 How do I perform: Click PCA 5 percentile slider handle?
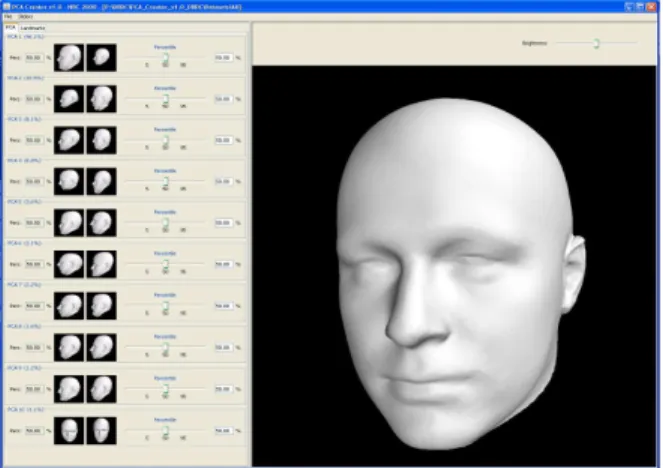click(x=166, y=223)
